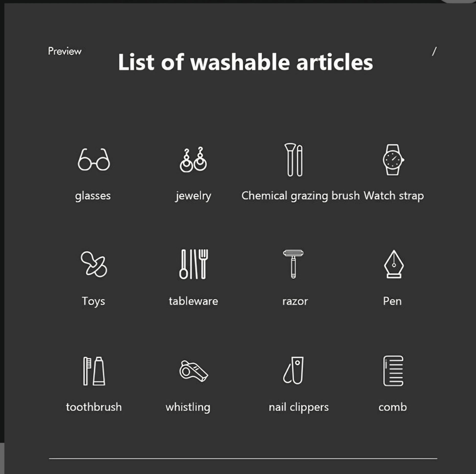This screenshot has width=476, height=474.
Task: Click the Preview label
Action: (65, 51)
